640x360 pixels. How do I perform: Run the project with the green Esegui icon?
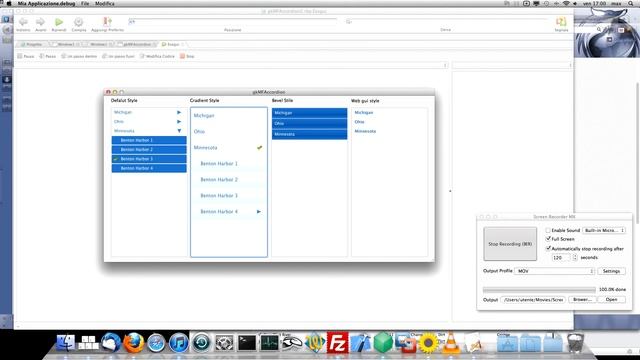(59, 22)
